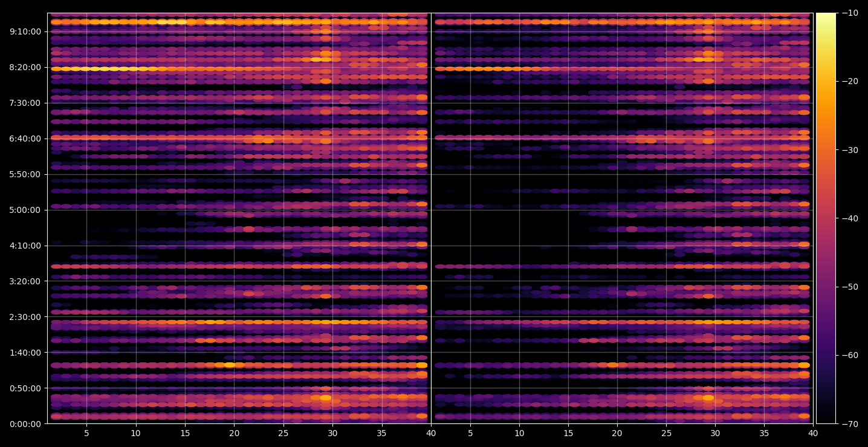Click x-axis label 15 on right plot
The width and height of the screenshot is (868, 447).
568,434
